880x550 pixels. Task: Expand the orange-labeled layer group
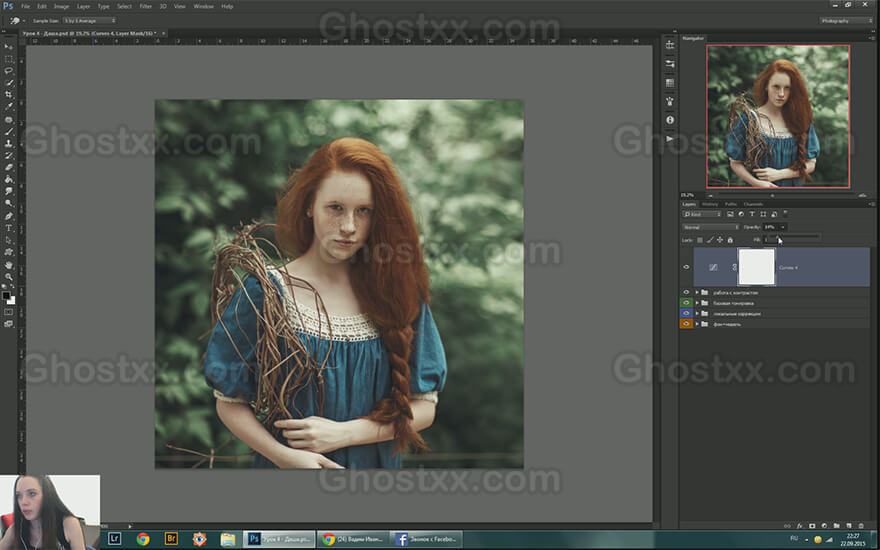[697, 324]
